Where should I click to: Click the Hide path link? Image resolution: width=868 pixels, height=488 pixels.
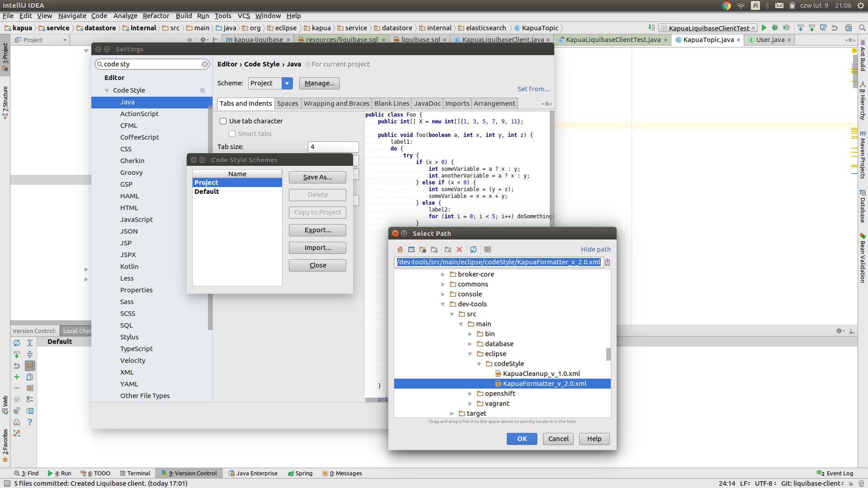(595, 249)
